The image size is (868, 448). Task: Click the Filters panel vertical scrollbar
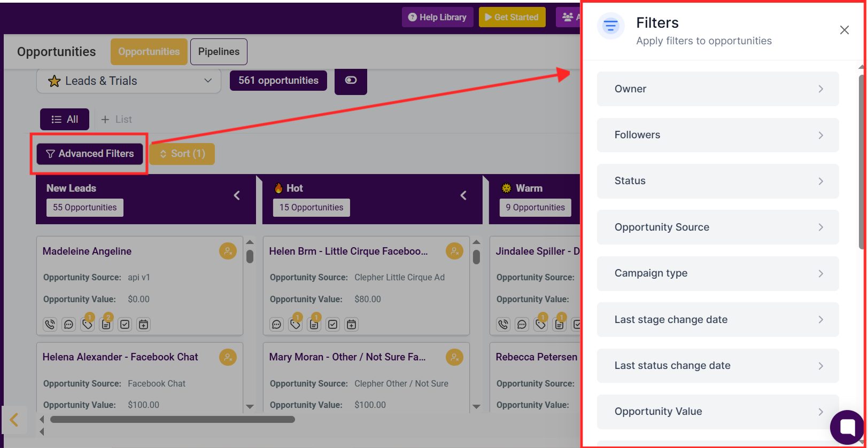pyautogui.click(x=862, y=162)
